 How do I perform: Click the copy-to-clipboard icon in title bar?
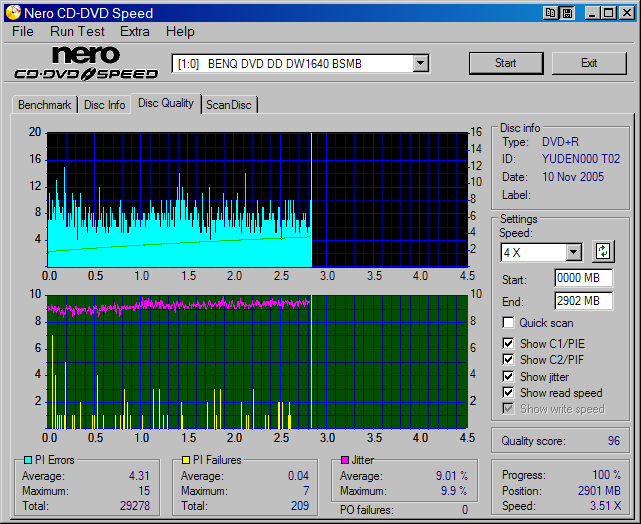pyautogui.click(x=551, y=13)
